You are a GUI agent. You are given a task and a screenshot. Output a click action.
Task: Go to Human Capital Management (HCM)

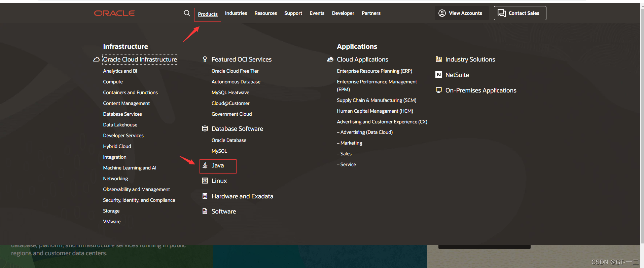[375, 111]
